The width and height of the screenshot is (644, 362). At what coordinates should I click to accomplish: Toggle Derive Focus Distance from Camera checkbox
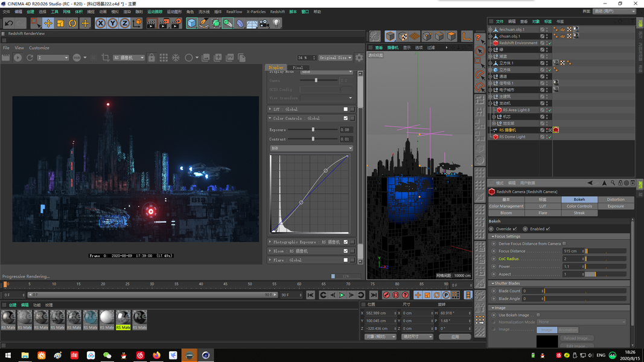click(x=564, y=244)
